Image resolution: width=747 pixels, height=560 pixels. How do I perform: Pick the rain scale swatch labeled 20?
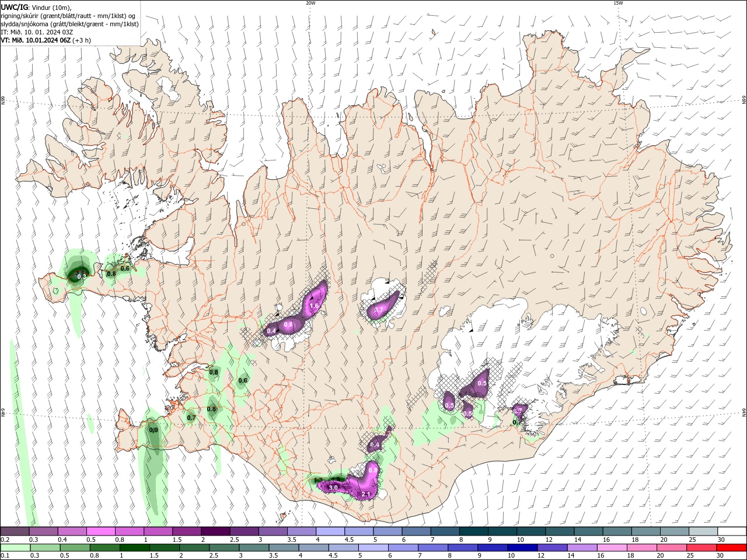coord(671,548)
